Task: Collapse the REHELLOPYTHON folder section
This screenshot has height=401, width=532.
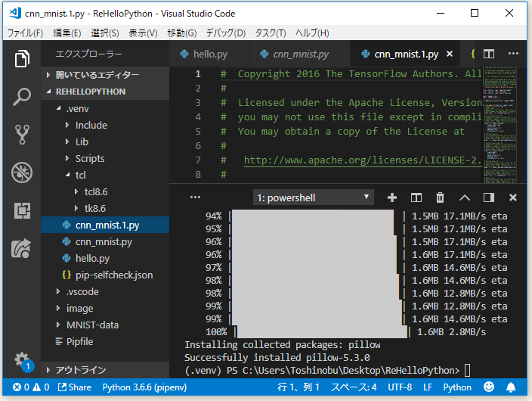Action: click(x=105, y=92)
